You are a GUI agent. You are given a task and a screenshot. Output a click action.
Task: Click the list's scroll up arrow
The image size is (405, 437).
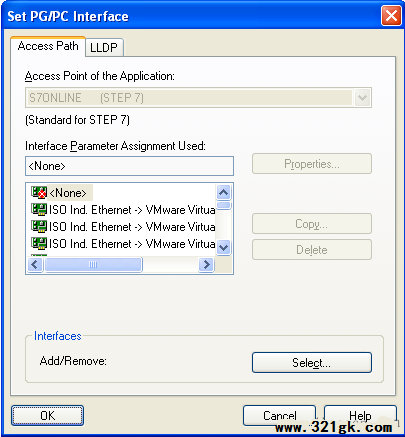[x=224, y=192]
